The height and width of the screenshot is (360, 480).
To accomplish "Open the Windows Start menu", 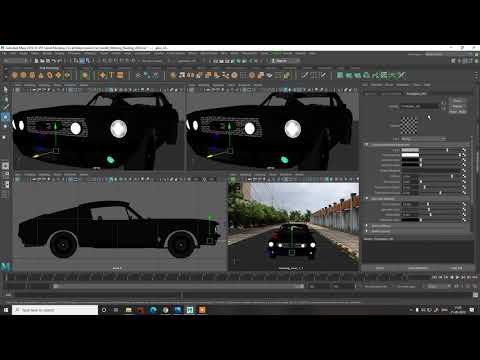I will click(6, 310).
